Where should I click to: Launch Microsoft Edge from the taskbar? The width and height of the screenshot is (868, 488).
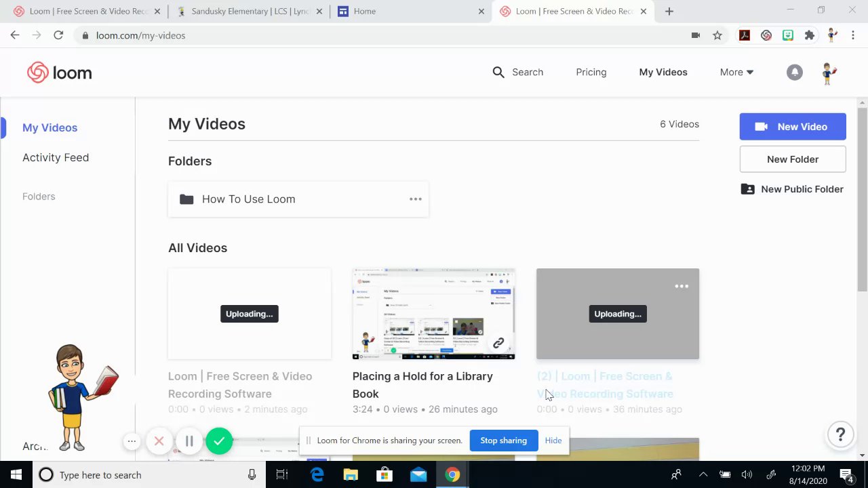pyautogui.click(x=317, y=474)
